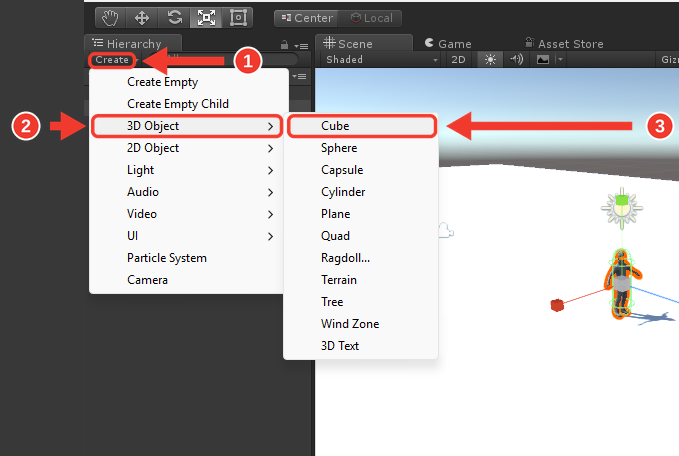This screenshot has height=456, width=679.
Task: Select Cylinder in the submenu
Action: 361,192
